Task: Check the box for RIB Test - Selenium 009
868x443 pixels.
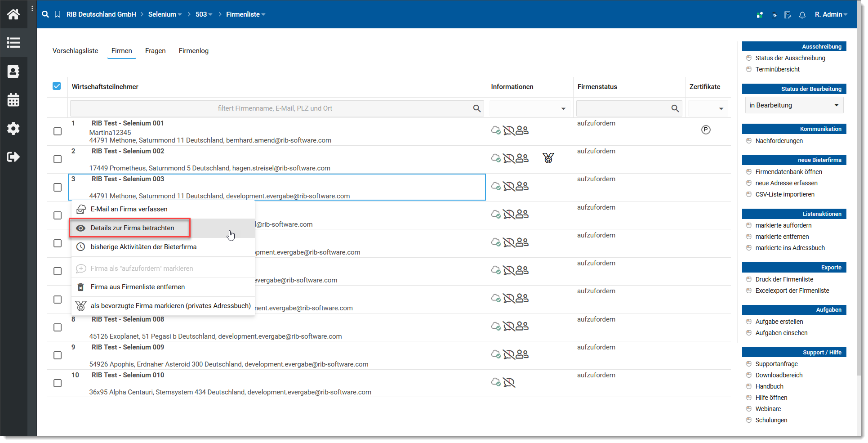Action: point(58,355)
